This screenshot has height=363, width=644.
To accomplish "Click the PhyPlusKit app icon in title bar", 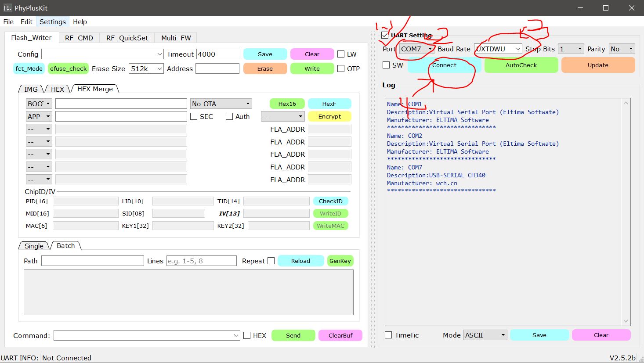I will (x=7, y=8).
